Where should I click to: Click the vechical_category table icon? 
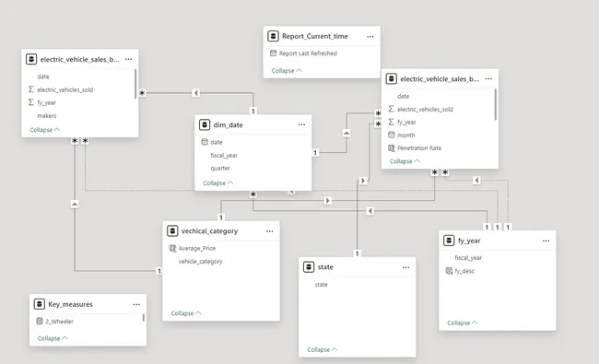pyautogui.click(x=172, y=231)
